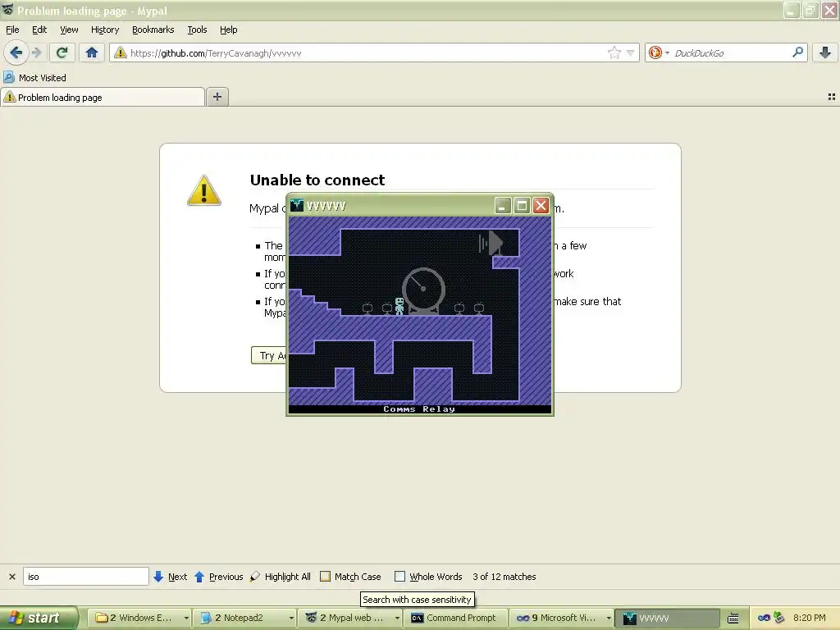Screen dimensions: 840x630
Task: Open the home page via house icon
Action: 92,52
